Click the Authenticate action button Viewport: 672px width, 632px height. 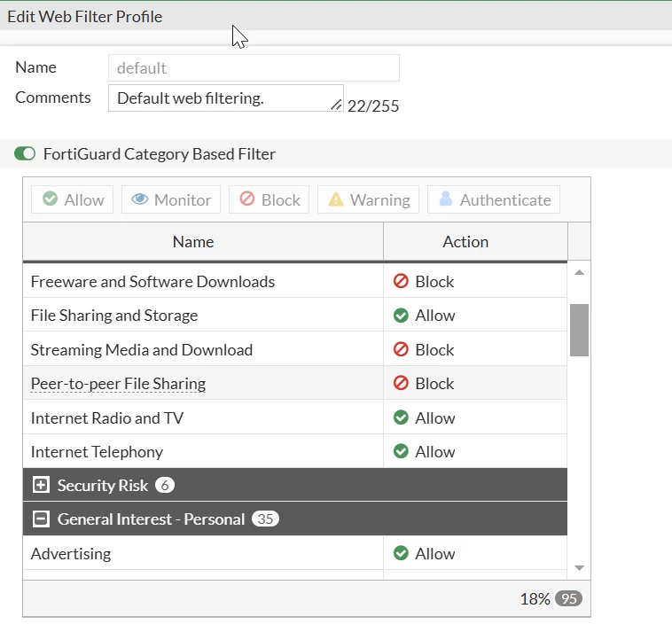coord(494,199)
